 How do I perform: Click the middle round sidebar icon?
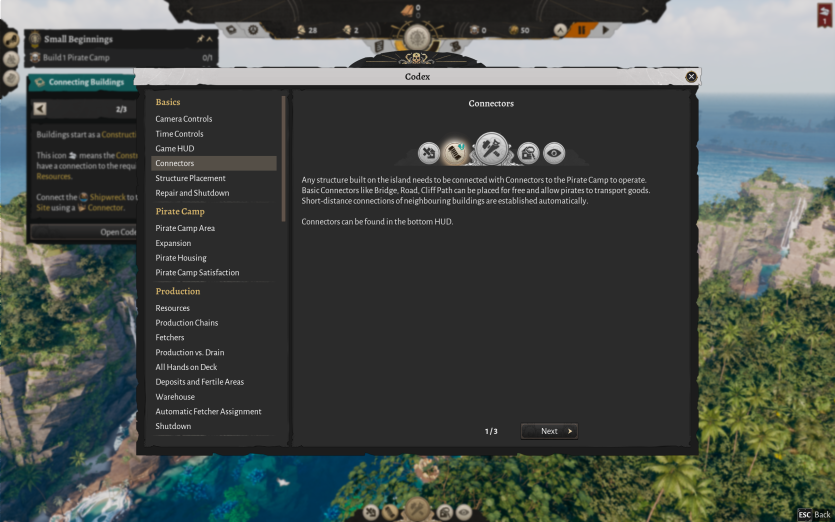click(x=11, y=59)
